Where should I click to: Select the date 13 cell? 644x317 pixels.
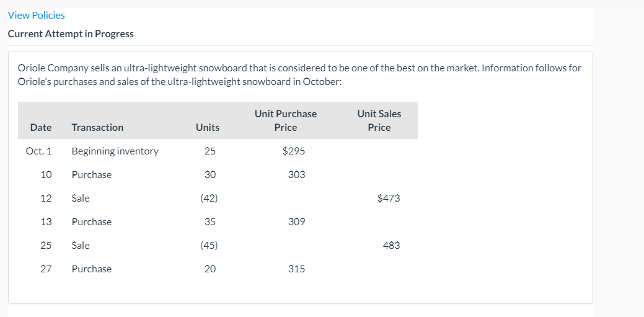[46, 221]
